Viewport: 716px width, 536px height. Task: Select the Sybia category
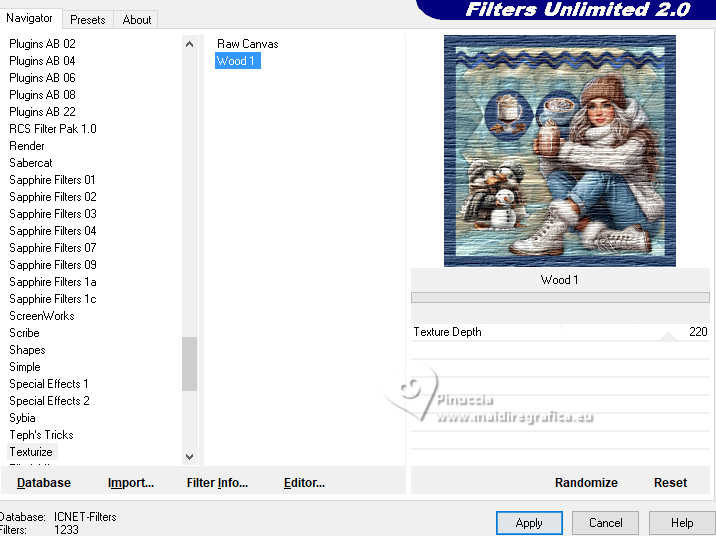22,418
